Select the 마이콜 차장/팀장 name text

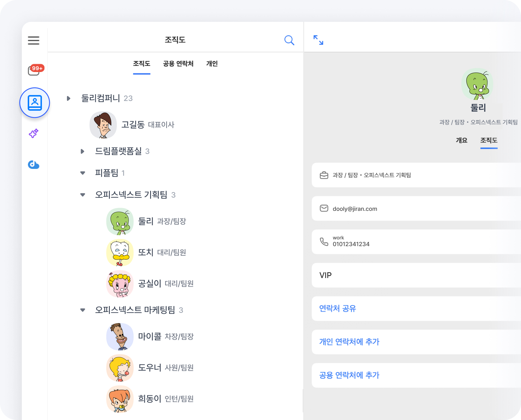pyautogui.click(x=166, y=336)
